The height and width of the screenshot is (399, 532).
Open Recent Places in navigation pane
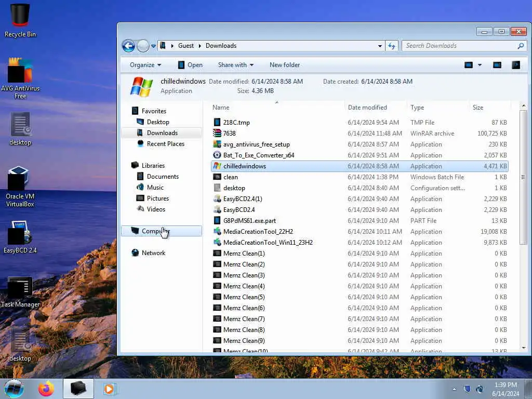166,144
